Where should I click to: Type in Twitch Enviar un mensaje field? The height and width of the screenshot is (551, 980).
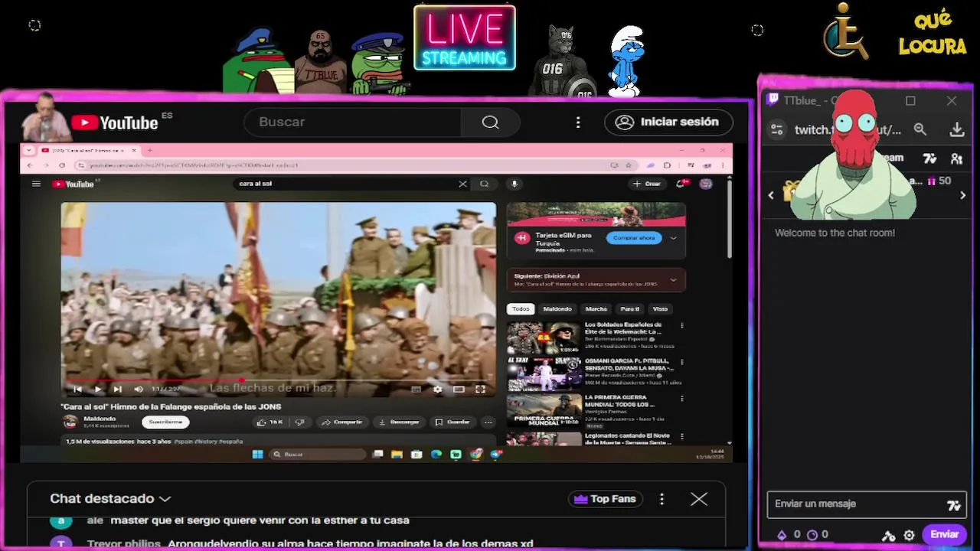(x=856, y=504)
